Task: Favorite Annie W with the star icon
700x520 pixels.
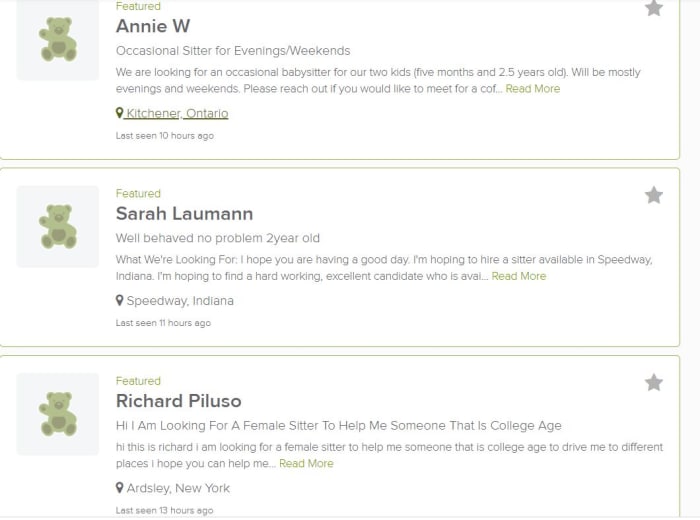Action: click(x=654, y=8)
